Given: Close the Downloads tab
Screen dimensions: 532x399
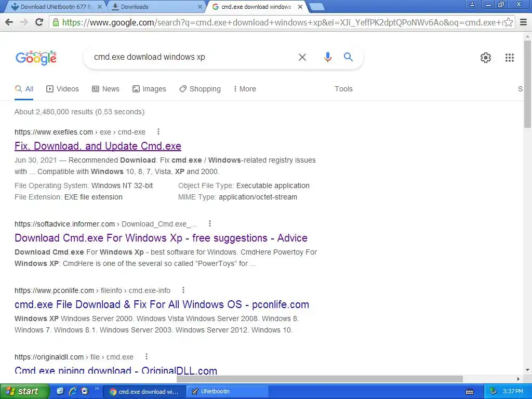Looking at the screenshot, I should pyautogui.click(x=200, y=6).
